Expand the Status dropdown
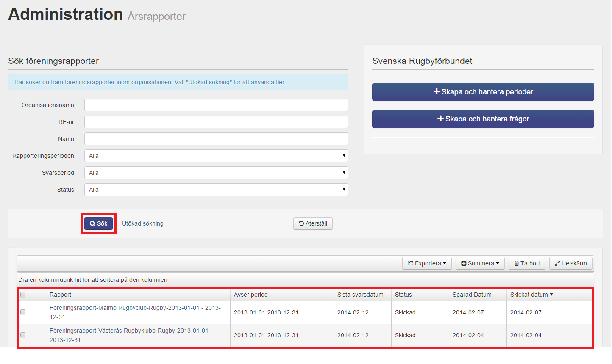The height and width of the screenshot is (364, 612). click(x=216, y=190)
